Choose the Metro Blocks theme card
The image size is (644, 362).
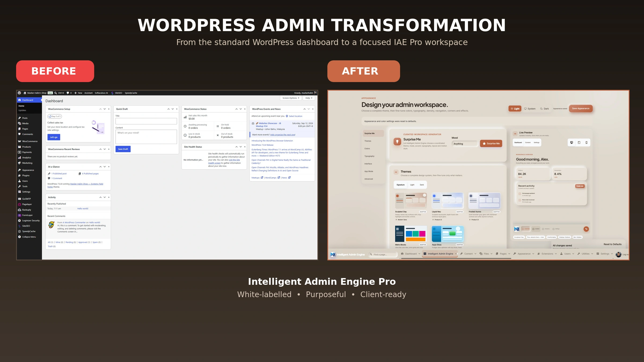[411, 237]
